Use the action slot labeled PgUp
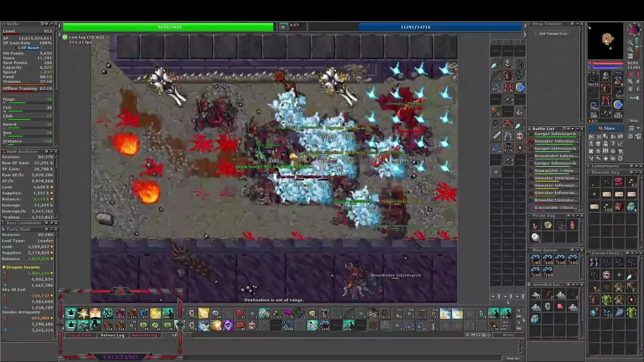 (325, 313)
